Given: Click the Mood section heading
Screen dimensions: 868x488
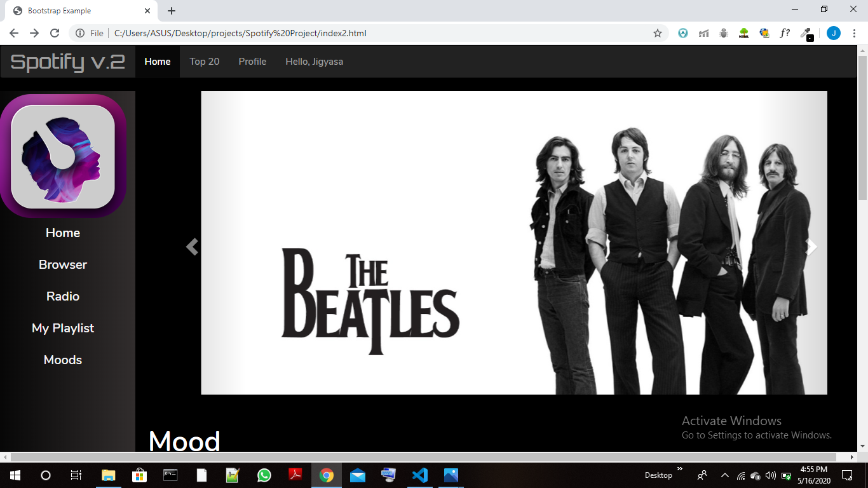Looking at the screenshot, I should 184,441.
